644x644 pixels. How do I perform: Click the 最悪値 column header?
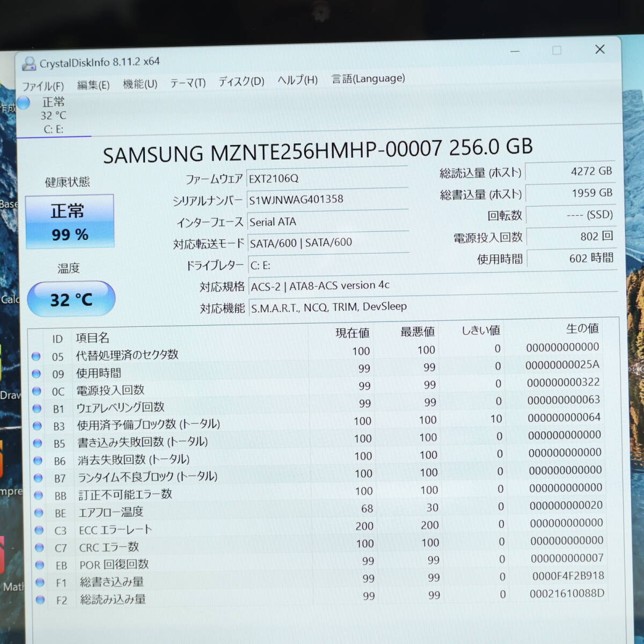click(x=418, y=332)
